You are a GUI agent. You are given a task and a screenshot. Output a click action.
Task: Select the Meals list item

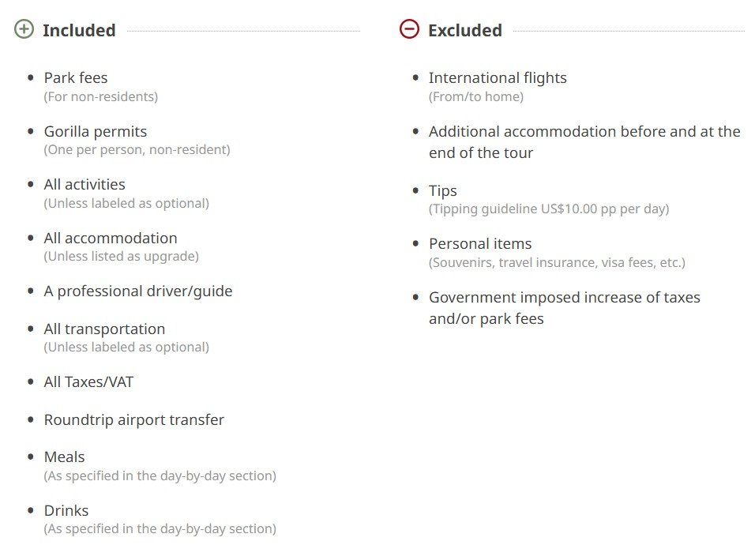(x=64, y=457)
